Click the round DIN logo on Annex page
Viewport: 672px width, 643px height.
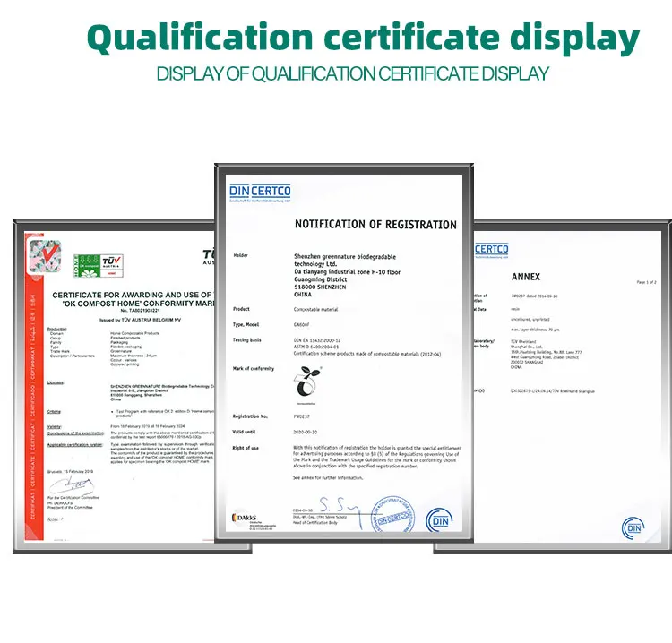click(633, 527)
